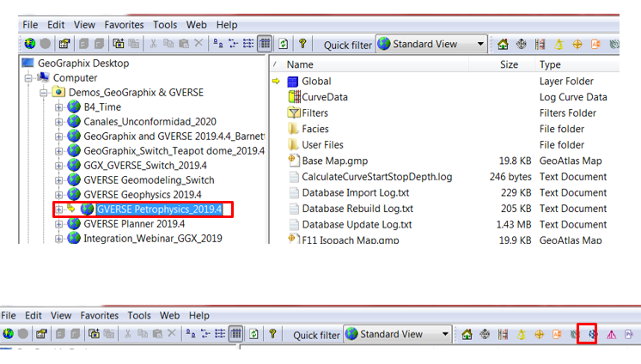Select the CurveData item
The width and height of the screenshot is (641, 364).
pos(325,97)
